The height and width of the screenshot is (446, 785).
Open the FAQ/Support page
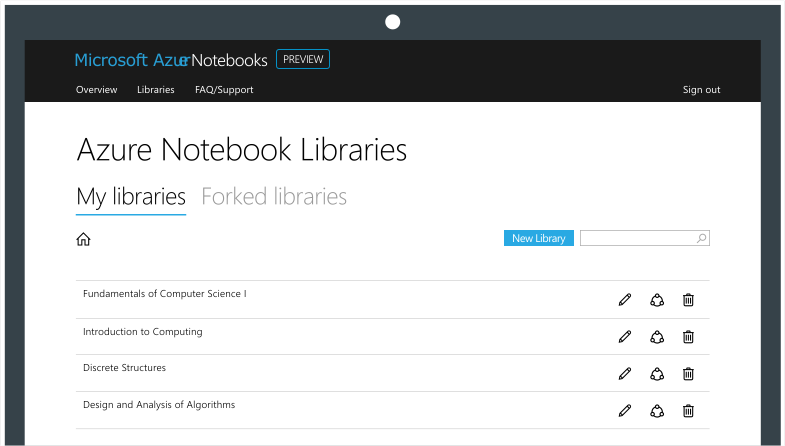click(224, 90)
